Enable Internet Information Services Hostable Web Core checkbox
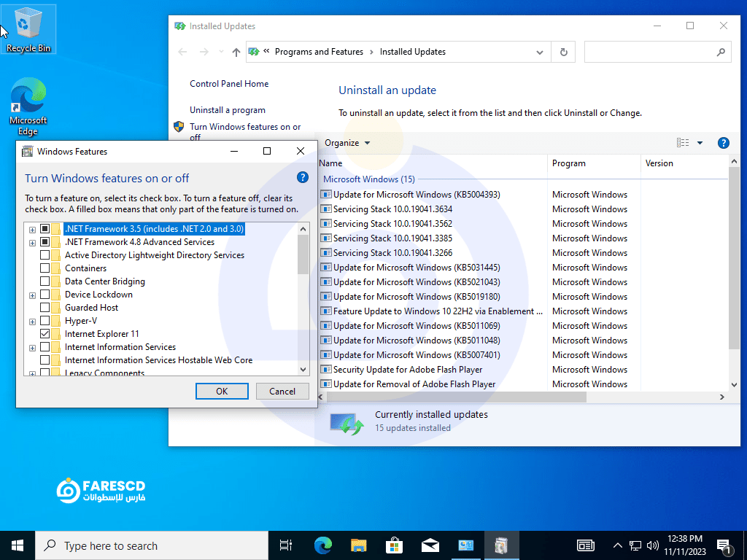The width and height of the screenshot is (747, 560). [x=44, y=359]
